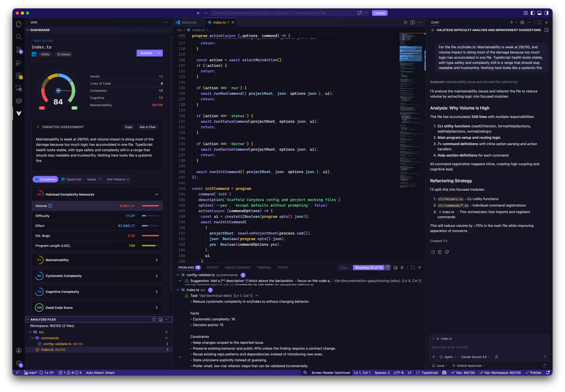Toggle the bottom panel visibility

539,13
